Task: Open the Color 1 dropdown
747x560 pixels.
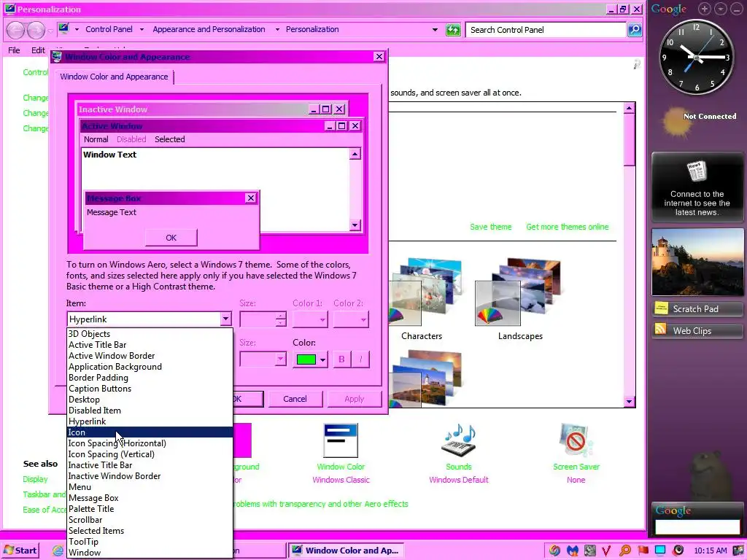Action: pyautogui.click(x=310, y=319)
